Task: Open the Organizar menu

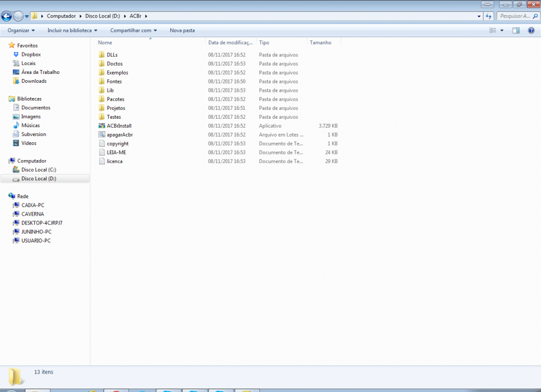Action: pos(21,30)
